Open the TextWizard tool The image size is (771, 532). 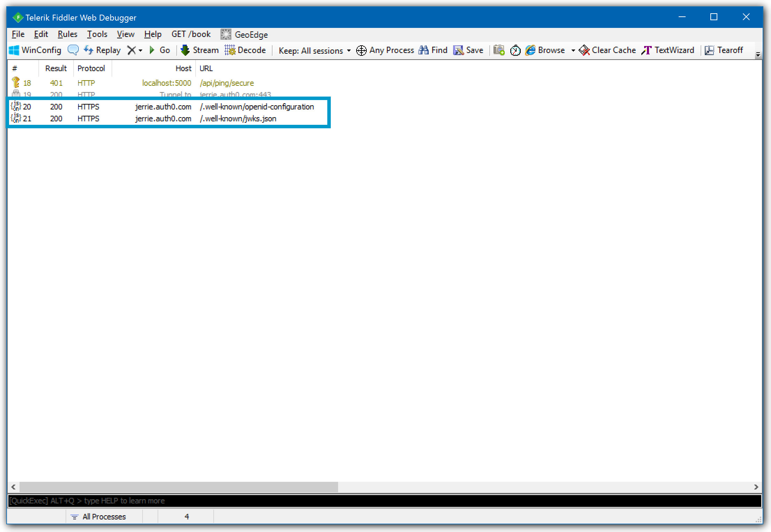point(668,50)
